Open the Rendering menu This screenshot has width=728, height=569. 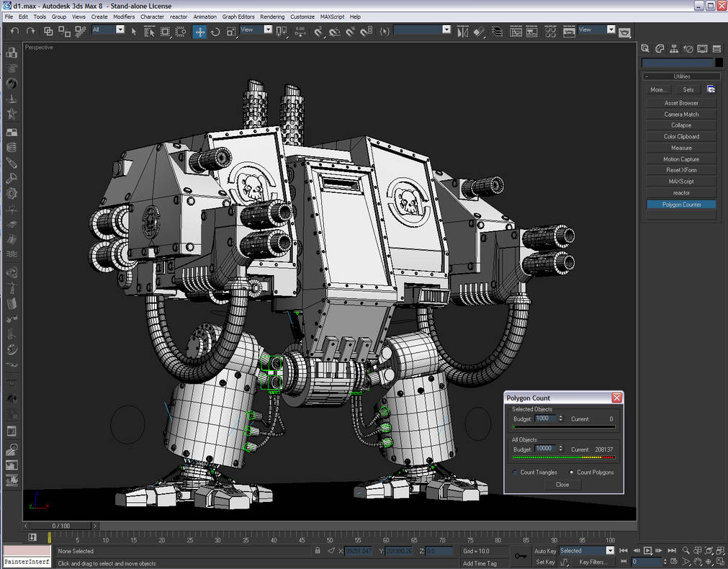point(272,17)
